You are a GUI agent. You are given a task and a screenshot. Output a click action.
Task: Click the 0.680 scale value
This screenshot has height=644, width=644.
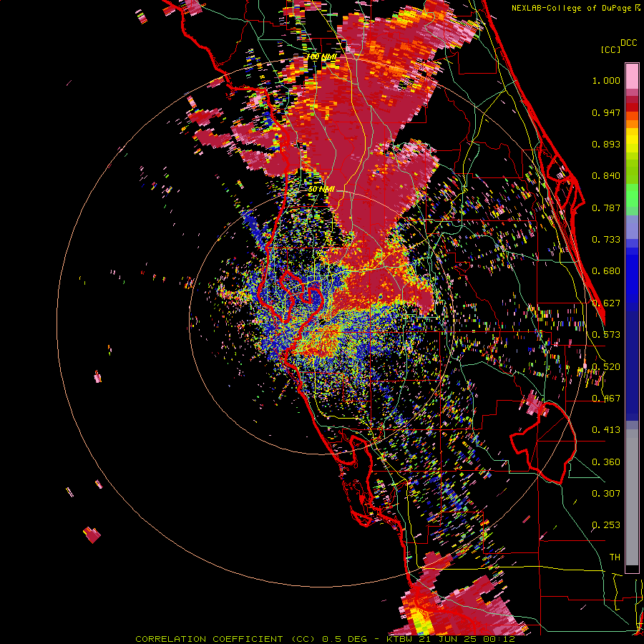click(x=606, y=271)
